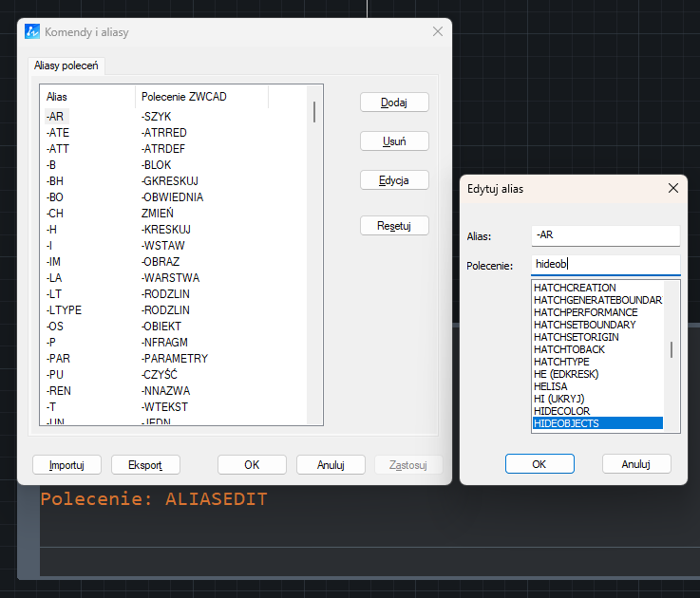The image size is (700, 598).
Task: Click the ZMIEŃ command cell
Action: (x=157, y=214)
